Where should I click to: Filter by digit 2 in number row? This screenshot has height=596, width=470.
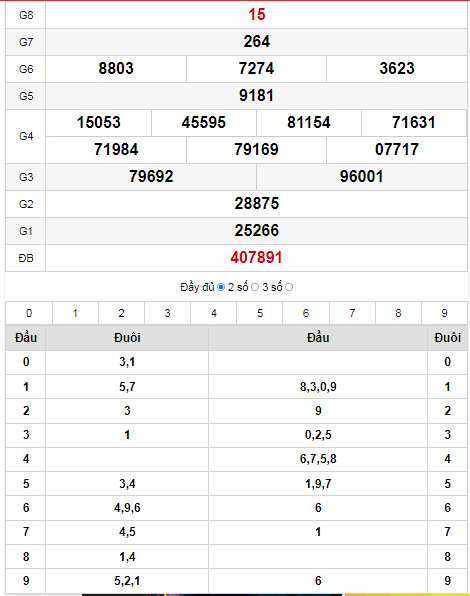tap(121, 313)
